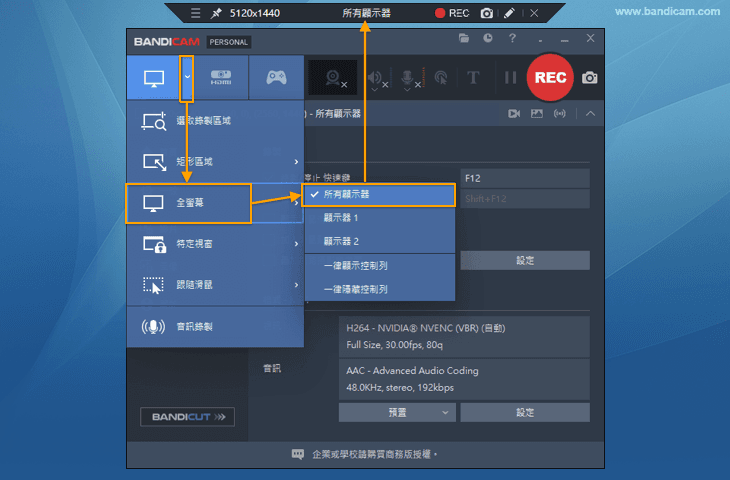Open the 跟隨滑鼠 submenu
The image size is (730, 480).
[x=215, y=284]
